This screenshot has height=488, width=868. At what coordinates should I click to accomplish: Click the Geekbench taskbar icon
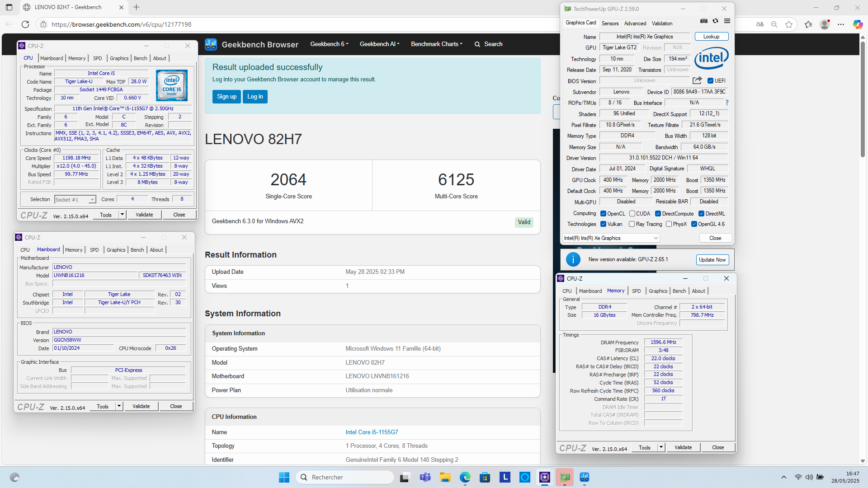585,477
